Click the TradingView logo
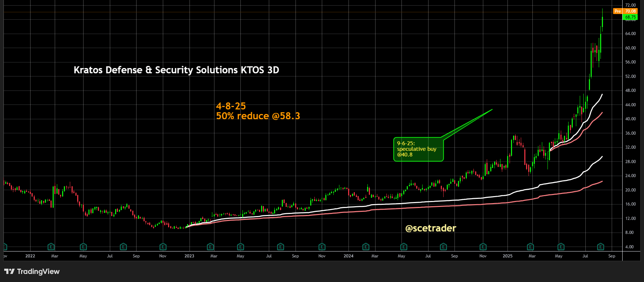The image size is (644, 282). (32, 271)
